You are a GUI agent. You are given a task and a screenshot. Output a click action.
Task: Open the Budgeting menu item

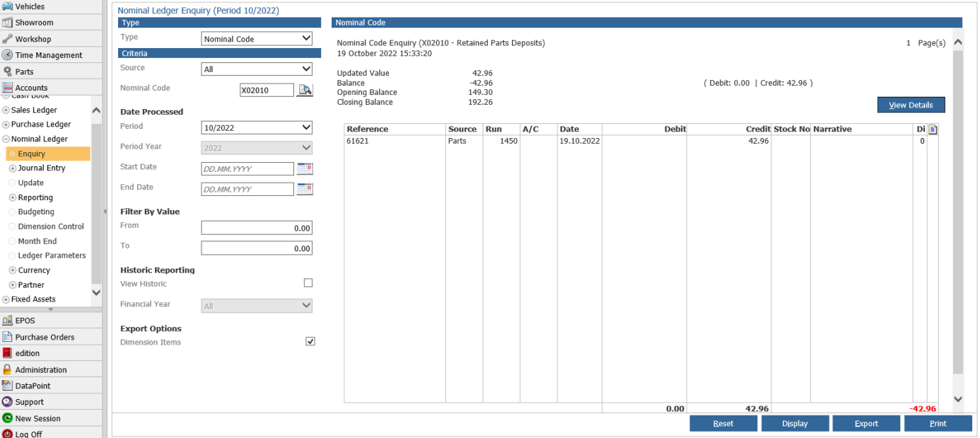36,212
